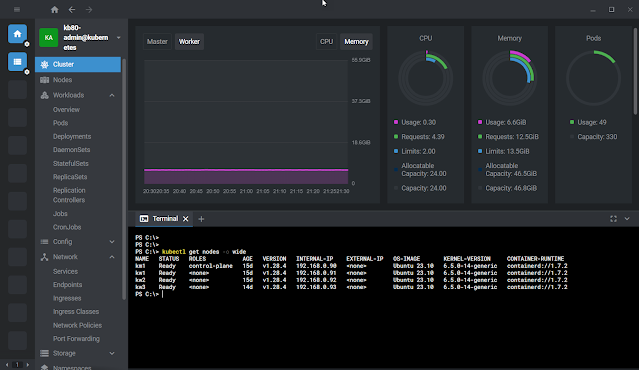This screenshot has height=370, width=639.
Task: Open ReplicaSets list
Action: tap(70, 177)
